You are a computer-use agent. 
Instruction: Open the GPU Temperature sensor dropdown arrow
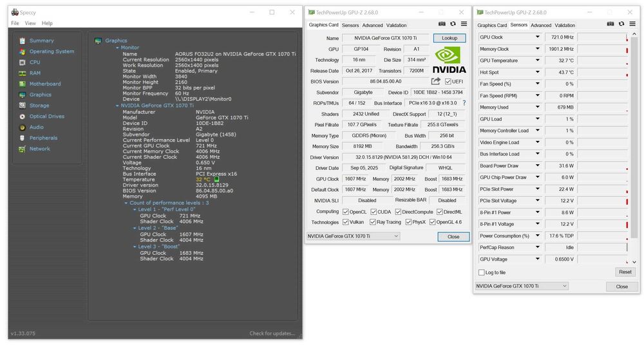(538, 61)
